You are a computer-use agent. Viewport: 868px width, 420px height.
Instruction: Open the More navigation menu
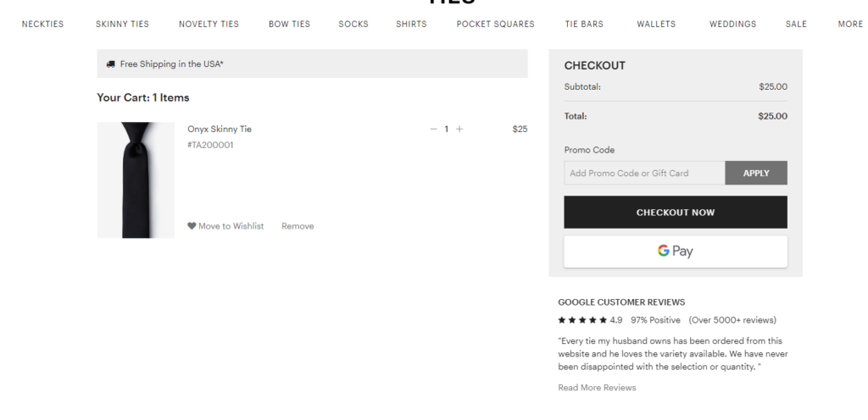(x=849, y=25)
